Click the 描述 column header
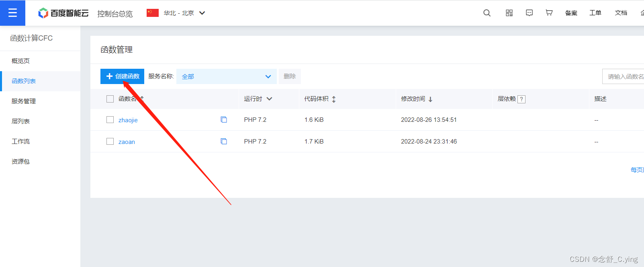The image size is (644, 267). point(600,99)
